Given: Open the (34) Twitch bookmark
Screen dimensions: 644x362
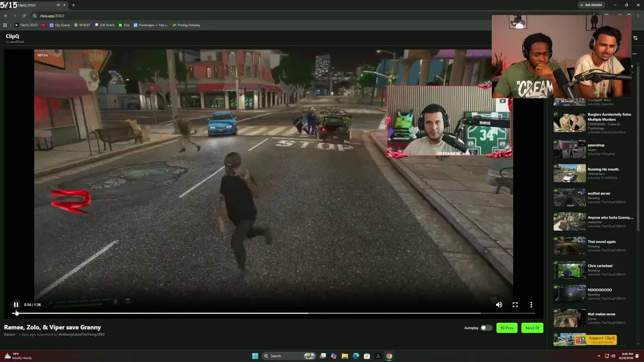Looking at the screenshot, I should (105, 25).
